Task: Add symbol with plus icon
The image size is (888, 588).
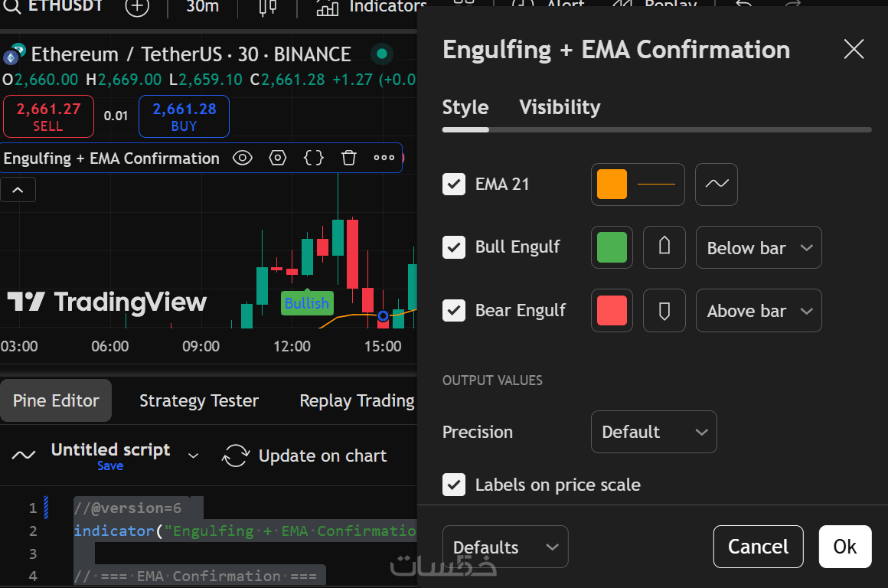Action: (x=137, y=7)
